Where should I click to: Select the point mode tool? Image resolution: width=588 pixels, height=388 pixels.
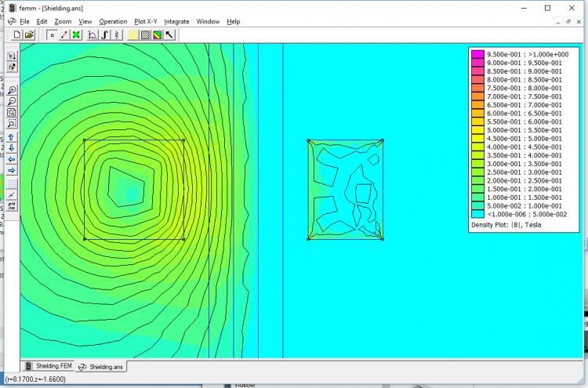[x=52, y=34]
